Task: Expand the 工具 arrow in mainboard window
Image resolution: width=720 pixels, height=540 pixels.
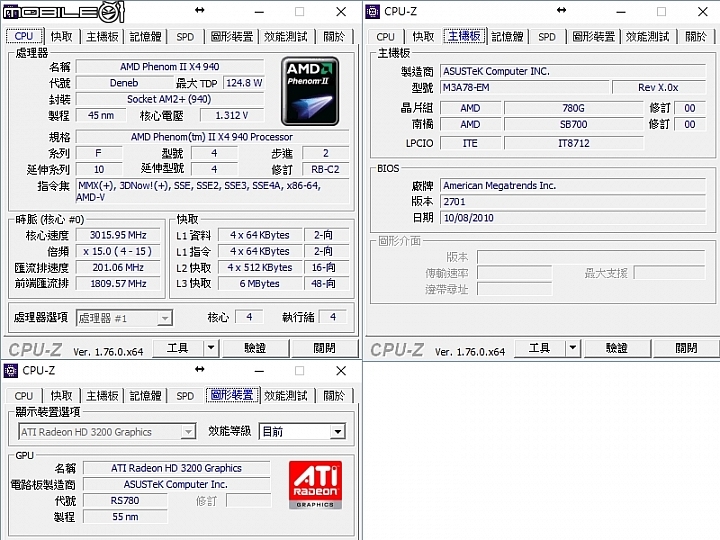Action: (573, 348)
